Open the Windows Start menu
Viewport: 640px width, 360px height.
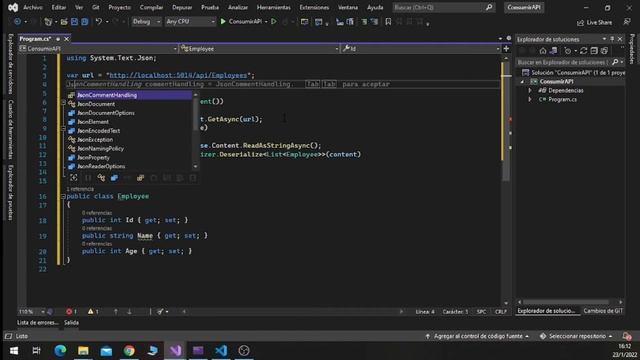coord(13,351)
